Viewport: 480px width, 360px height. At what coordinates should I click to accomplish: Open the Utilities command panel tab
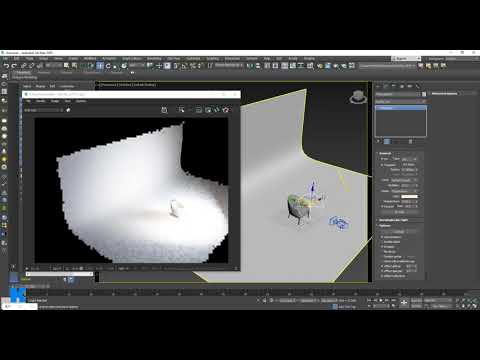(x=418, y=86)
